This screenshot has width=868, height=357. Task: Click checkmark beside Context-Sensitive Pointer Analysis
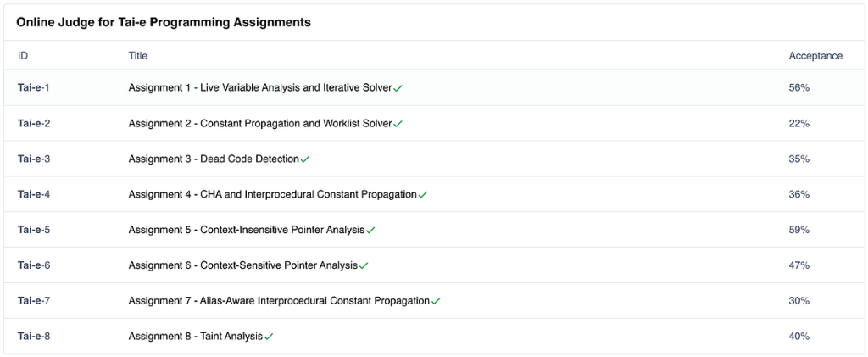[x=364, y=265]
